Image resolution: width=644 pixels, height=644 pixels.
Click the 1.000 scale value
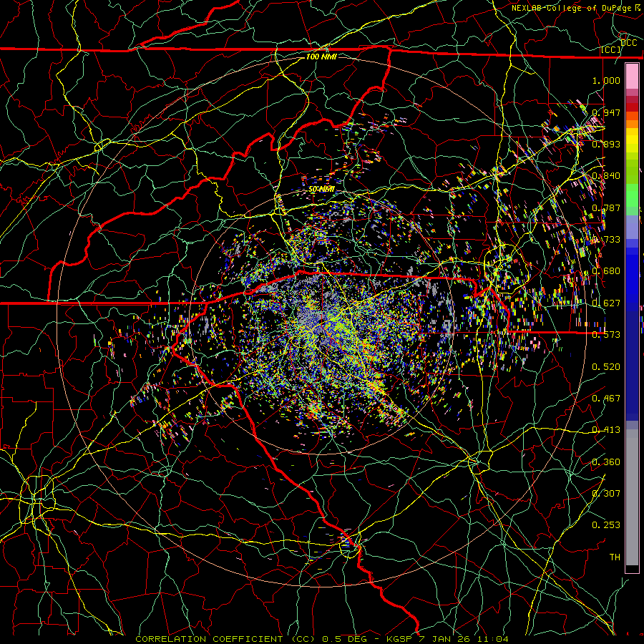click(606, 80)
